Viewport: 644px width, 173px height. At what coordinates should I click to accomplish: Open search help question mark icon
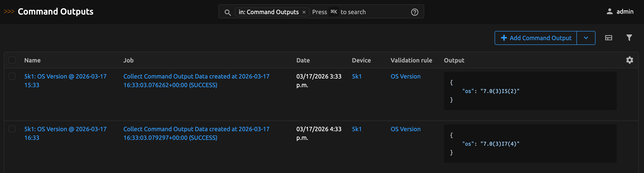pos(414,12)
